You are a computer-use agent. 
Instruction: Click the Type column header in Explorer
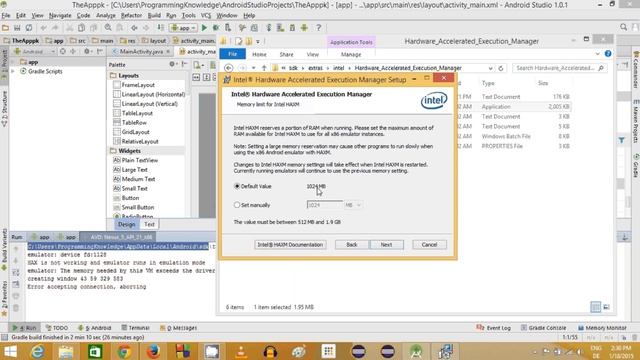tap(488, 83)
